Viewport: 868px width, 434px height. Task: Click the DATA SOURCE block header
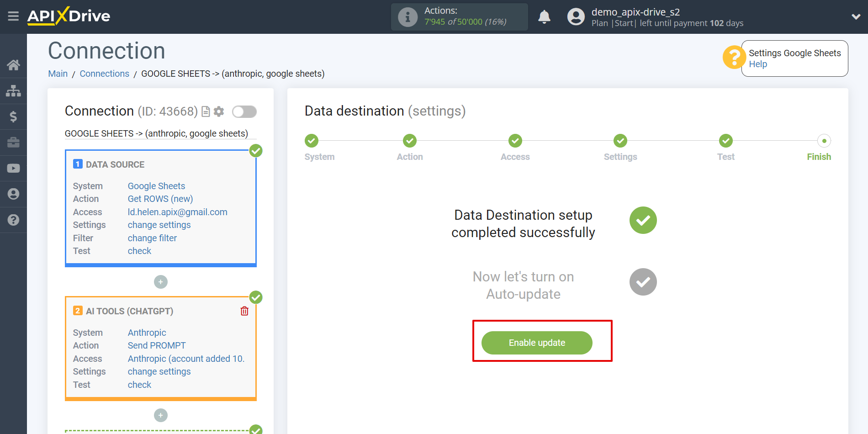point(115,164)
